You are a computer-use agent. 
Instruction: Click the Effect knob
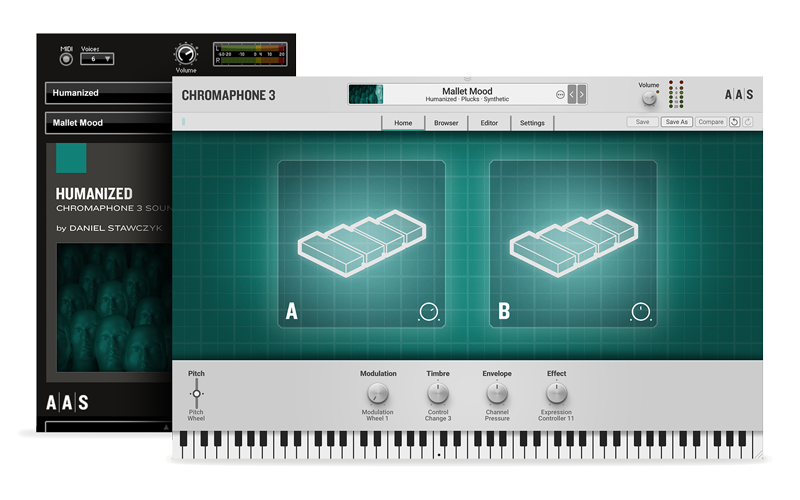click(556, 393)
